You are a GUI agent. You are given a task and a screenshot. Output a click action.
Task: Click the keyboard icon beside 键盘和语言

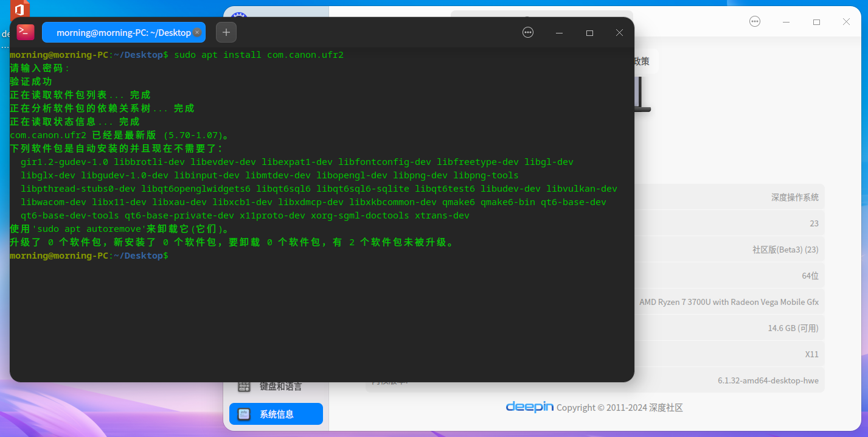244,386
